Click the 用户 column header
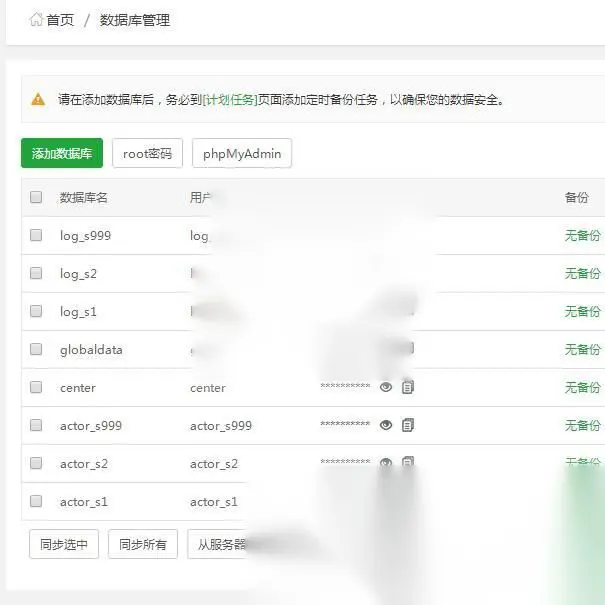Screen dimensions: 605x605 tap(201, 198)
